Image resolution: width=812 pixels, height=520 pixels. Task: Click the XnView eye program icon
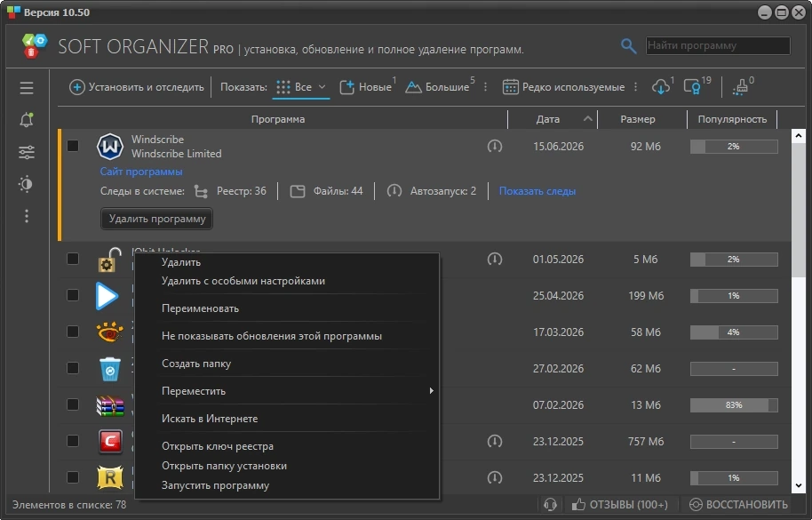pyautogui.click(x=110, y=332)
